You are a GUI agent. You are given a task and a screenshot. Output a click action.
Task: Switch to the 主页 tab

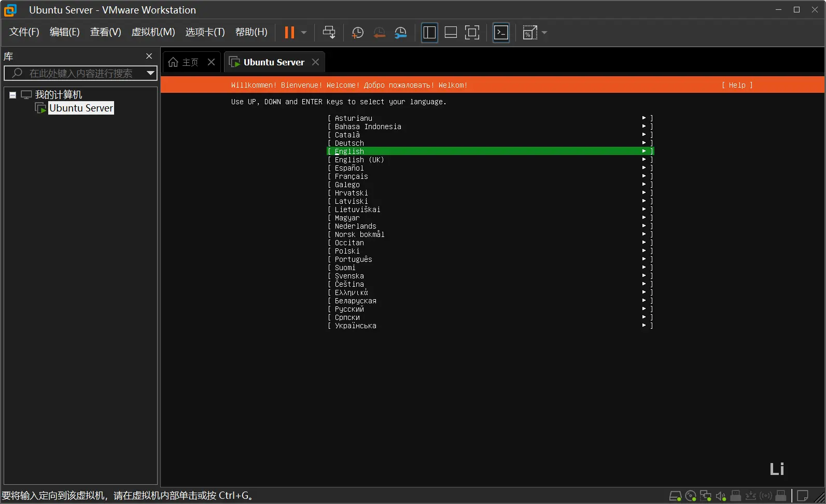[184, 62]
